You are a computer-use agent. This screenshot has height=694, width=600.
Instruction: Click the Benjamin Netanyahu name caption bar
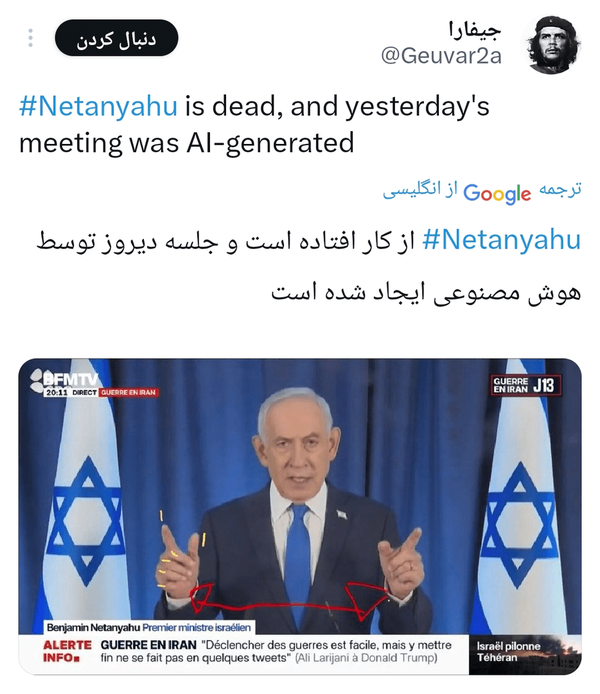coord(150,628)
